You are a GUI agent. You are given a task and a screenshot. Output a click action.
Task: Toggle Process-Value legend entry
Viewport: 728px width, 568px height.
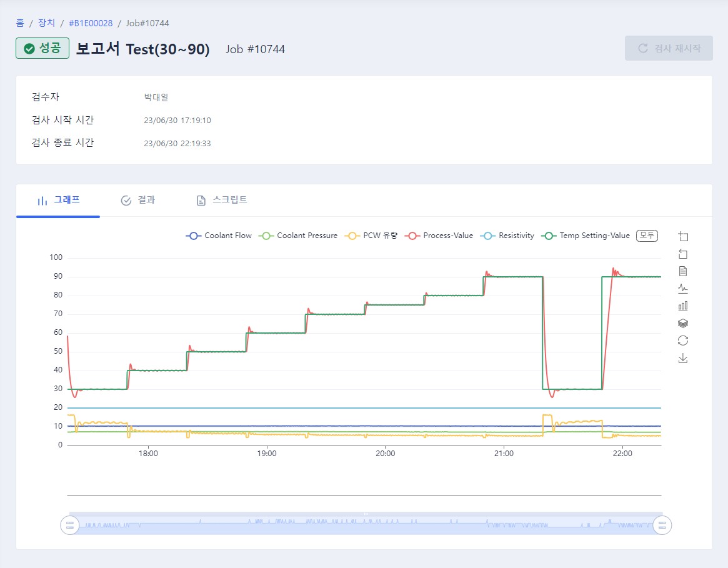coord(439,236)
